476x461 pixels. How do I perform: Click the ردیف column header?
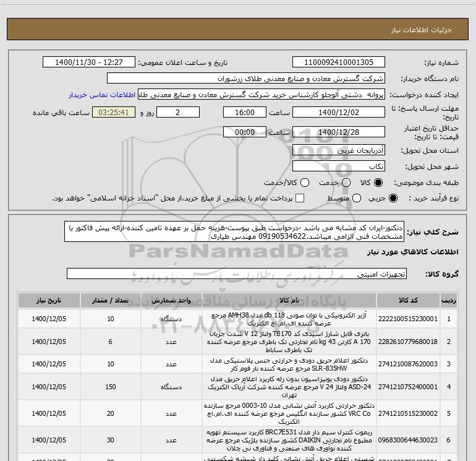449,301
